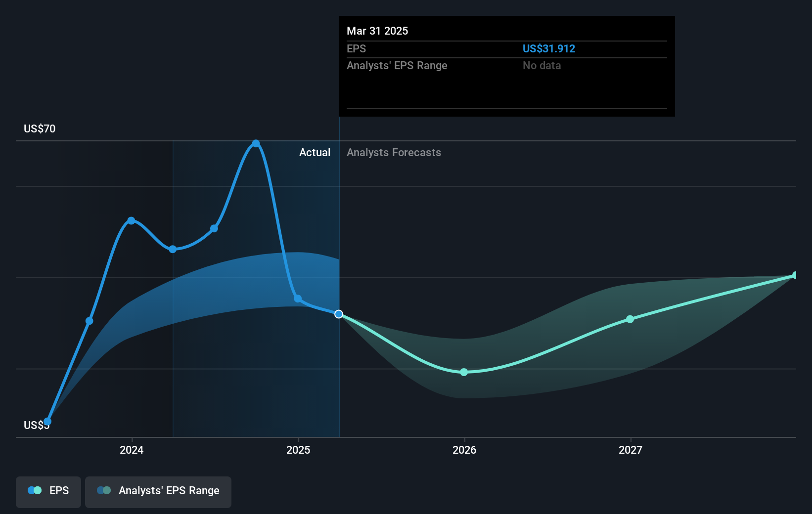
Task: Click the final forecast data point at chart's right edge
Action: tap(795, 275)
